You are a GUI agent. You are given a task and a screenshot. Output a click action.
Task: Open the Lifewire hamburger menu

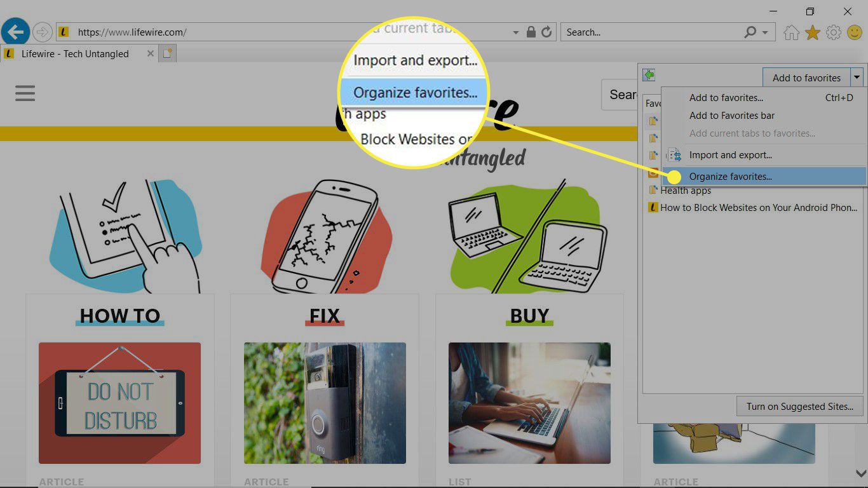25,93
